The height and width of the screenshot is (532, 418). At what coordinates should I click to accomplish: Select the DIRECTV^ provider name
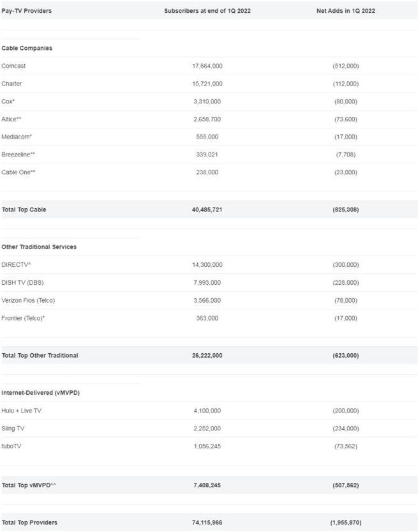click(x=16, y=264)
